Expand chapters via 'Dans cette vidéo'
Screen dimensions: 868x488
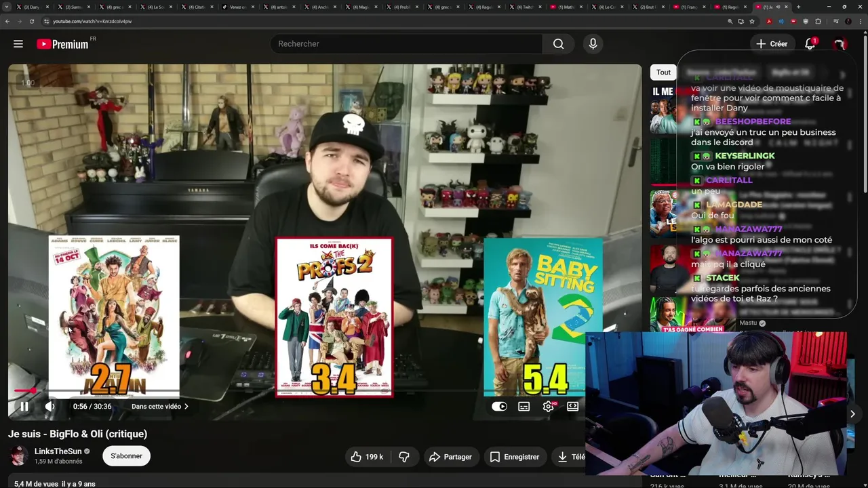tap(160, 407)
